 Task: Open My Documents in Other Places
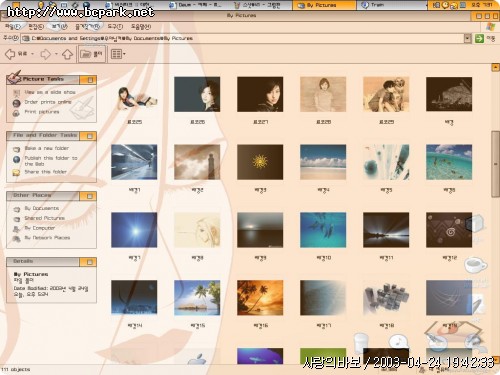click(42, 208)
